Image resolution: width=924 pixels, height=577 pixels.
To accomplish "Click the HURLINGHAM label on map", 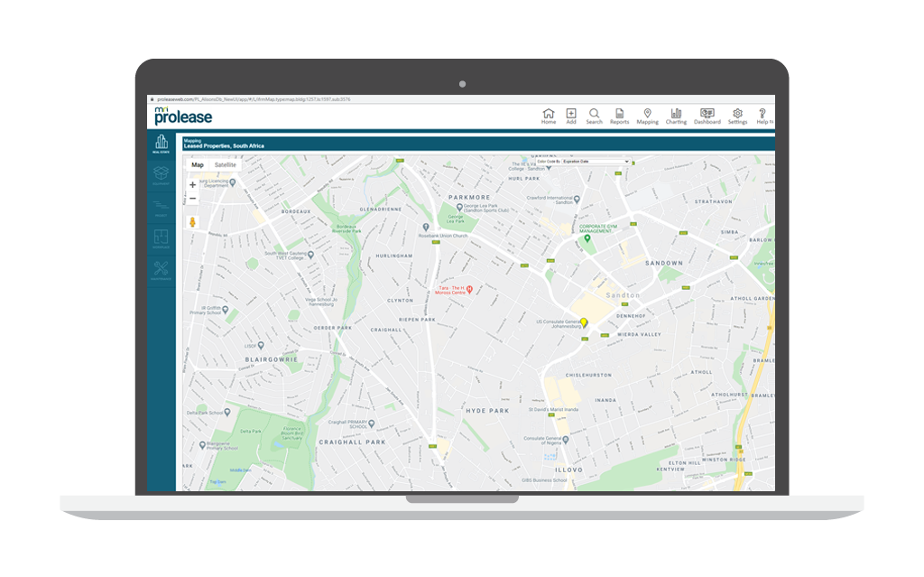I will point(394,256).
